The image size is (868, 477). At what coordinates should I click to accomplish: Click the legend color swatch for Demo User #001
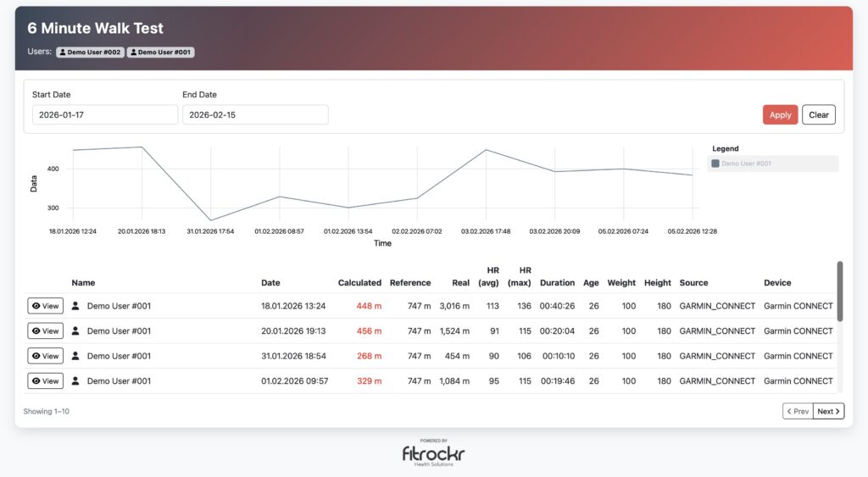715,164
